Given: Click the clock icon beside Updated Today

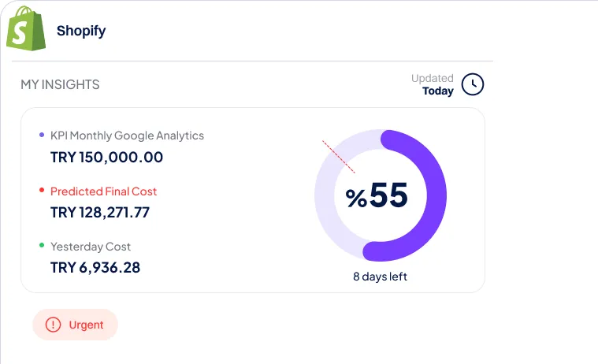Looking at the screenshot, I should pos(472,84).
